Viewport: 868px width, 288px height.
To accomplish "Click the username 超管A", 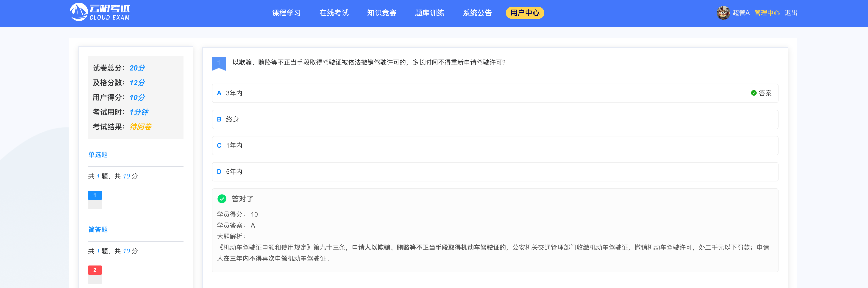I will tap(741, 13).
